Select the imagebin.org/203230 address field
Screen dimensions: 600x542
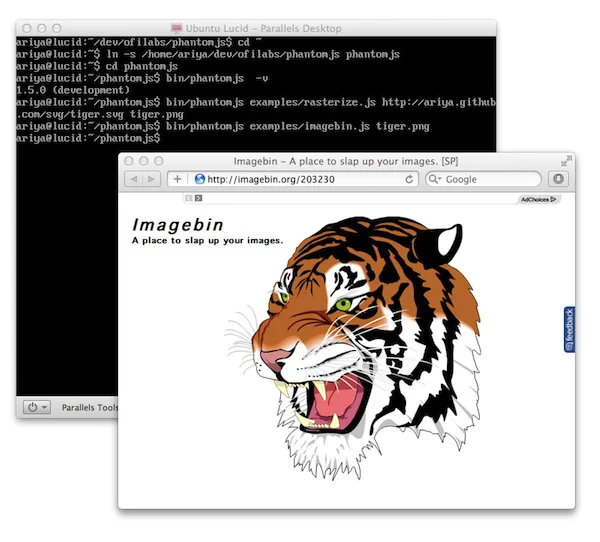tap(293, 179)
